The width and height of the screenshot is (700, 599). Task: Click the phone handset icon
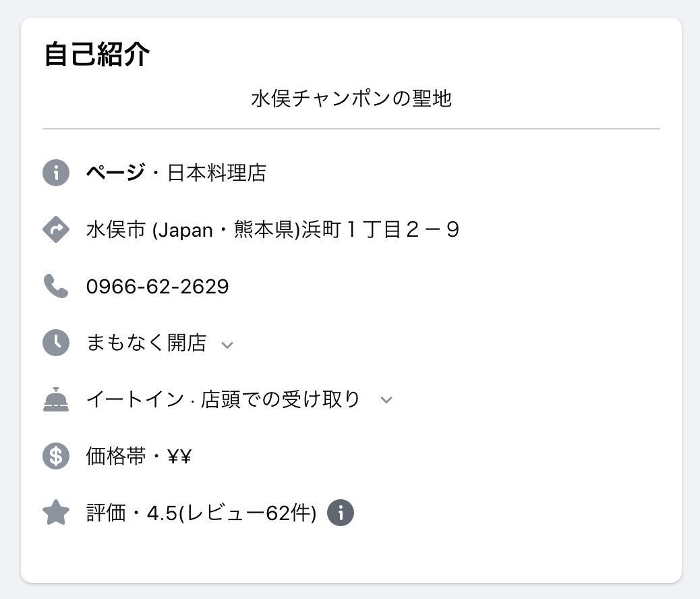(x=56, y=287)
